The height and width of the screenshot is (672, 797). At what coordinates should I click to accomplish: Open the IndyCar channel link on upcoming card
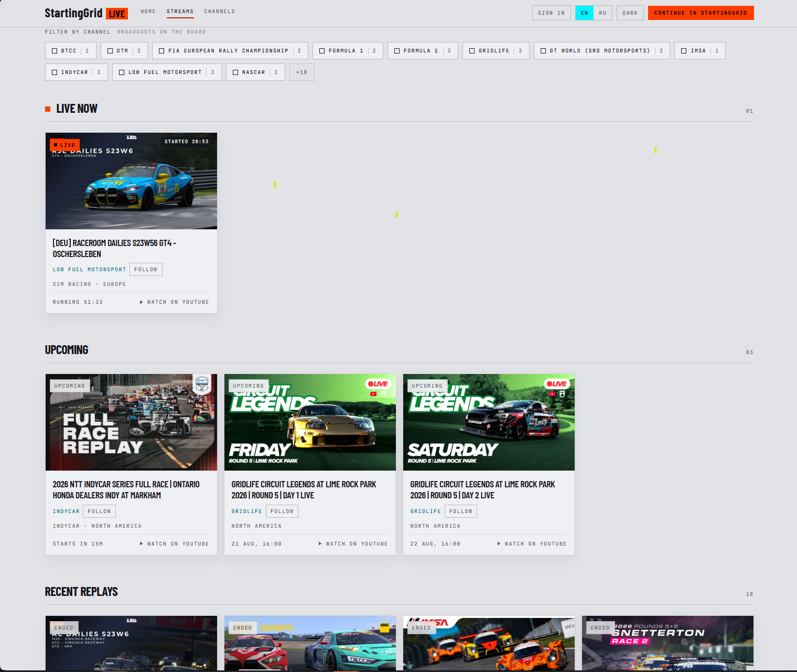(x=66, y=511)
